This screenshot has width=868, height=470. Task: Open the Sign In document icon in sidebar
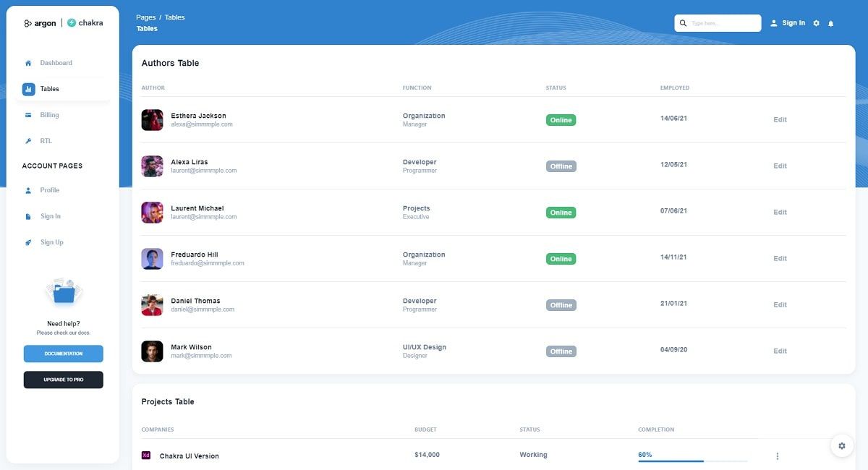(x=27, y=216)
